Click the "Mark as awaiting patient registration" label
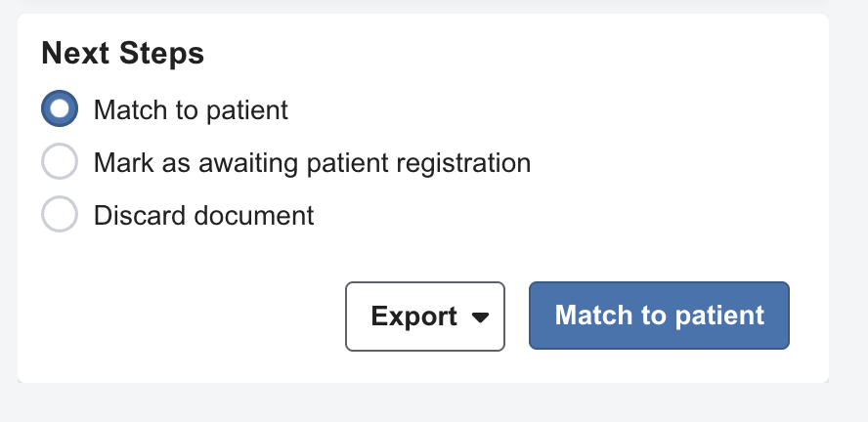Image resolution: width=868 pixels, height=422 pixels. [x=312, y=162]
